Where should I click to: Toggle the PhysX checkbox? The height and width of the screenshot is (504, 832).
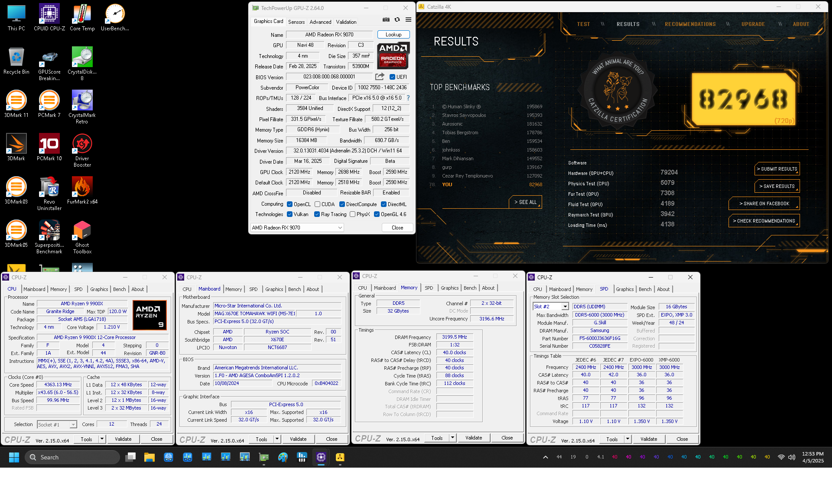point(352,214)
